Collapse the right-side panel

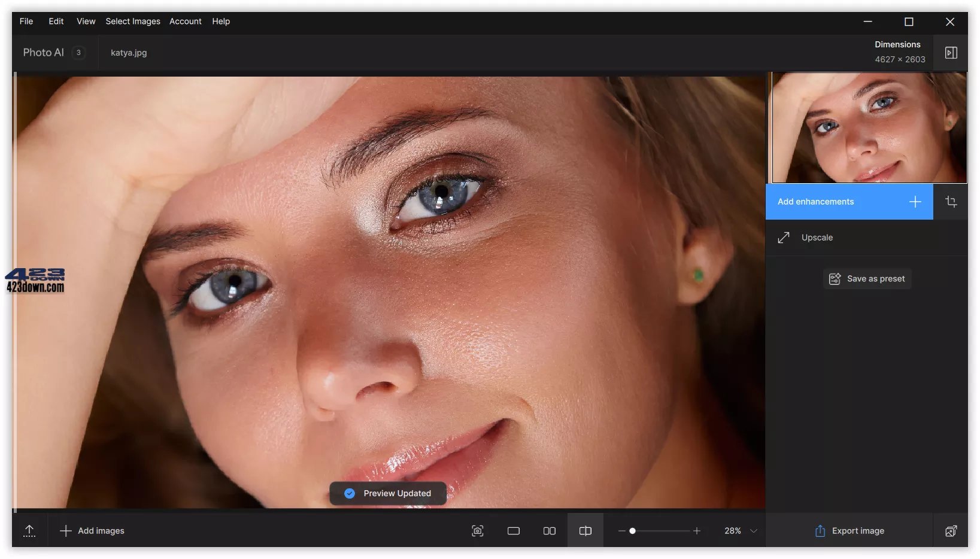951,53
